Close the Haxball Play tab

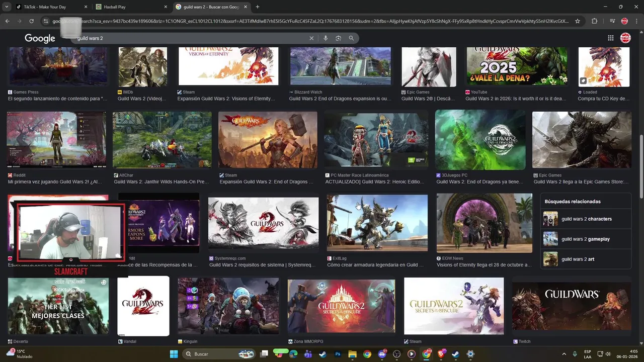tap(166, 7)
